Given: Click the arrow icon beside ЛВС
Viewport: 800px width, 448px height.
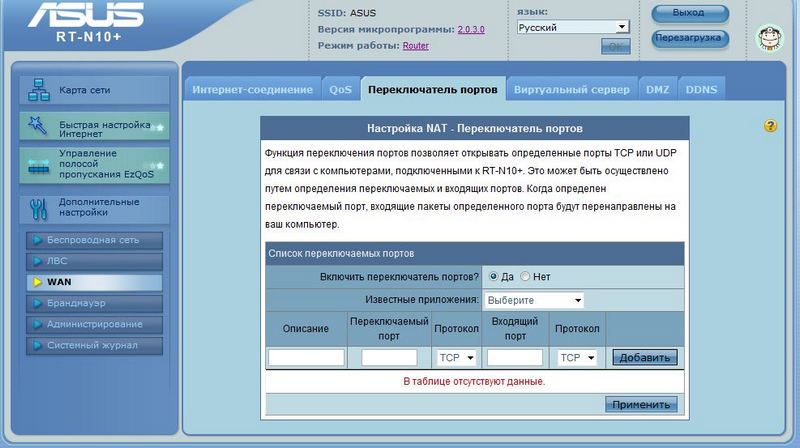Looking at the screenshot, I should pos(37,261).
